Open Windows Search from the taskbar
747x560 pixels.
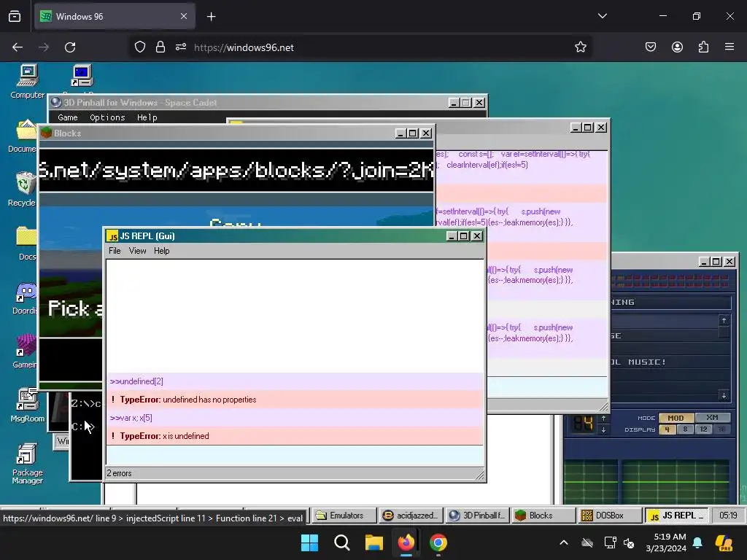pyautogui.click(x=341, y=542)
